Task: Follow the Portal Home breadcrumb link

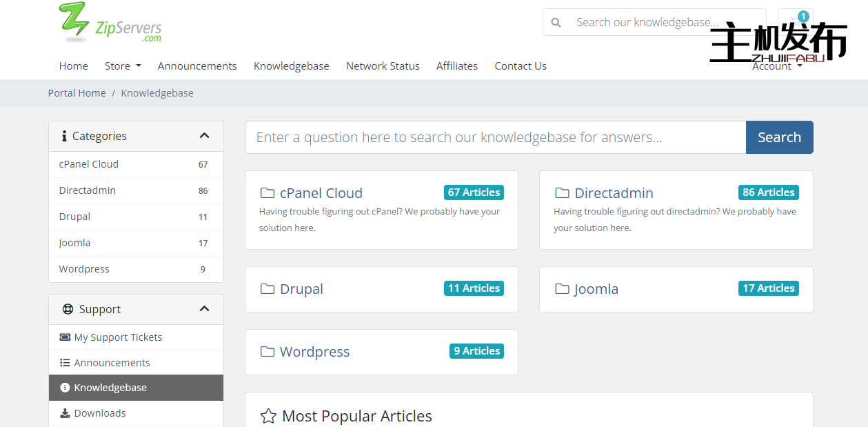Action: click(x=77, y=93)
